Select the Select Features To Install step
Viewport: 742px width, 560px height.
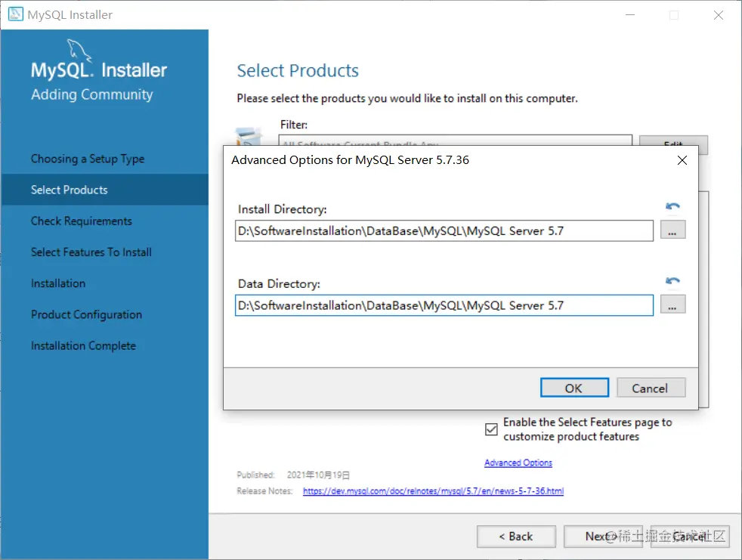tap(91, 252)
